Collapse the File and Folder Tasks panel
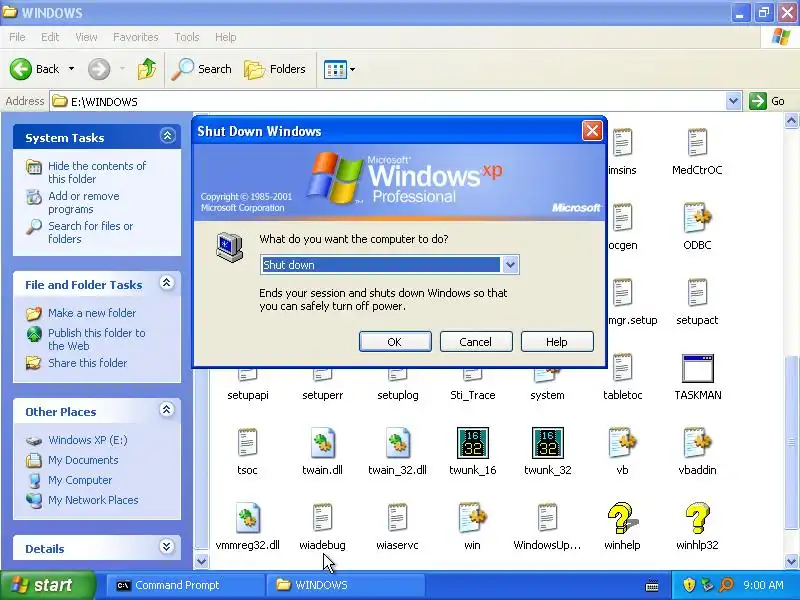The image size is (800, 600). click(x=167, y=283)
